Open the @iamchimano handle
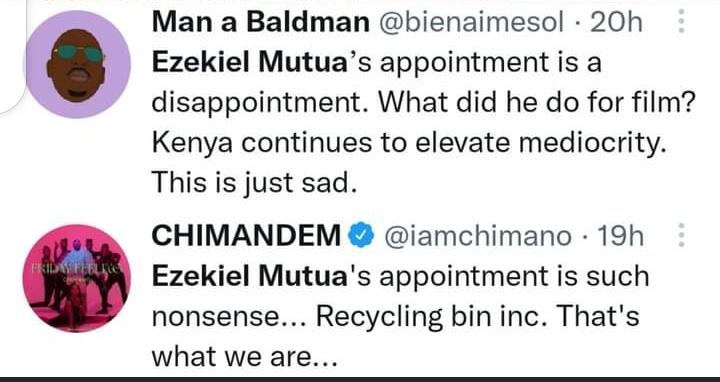 tap(478, 236)
